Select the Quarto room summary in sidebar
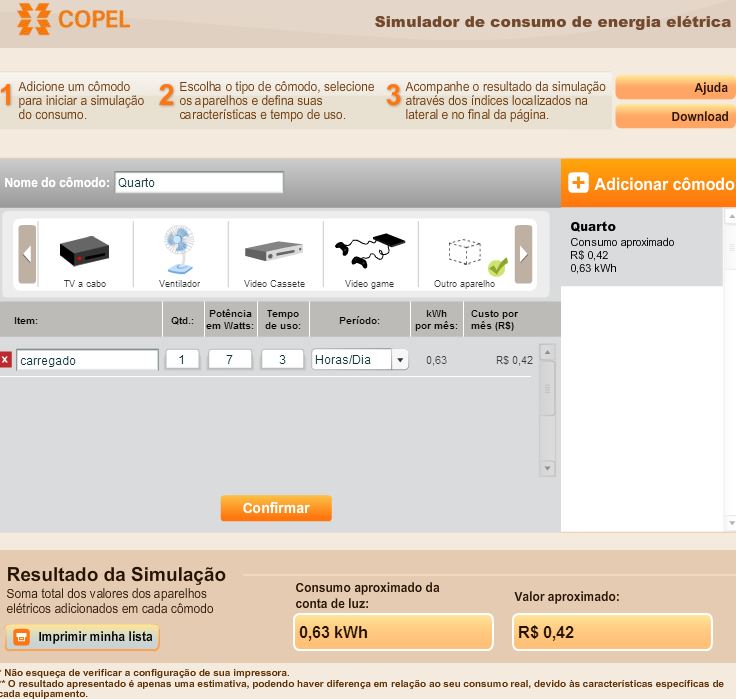 tap(642, 247)
